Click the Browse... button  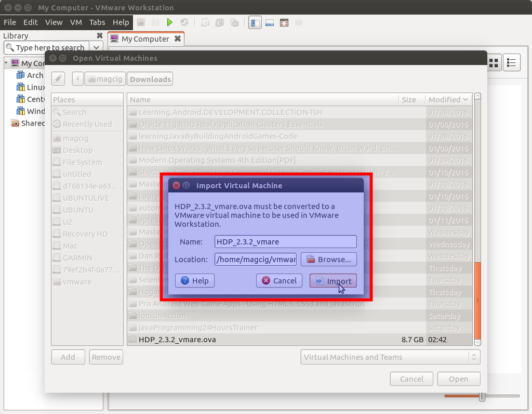click(329, 260)
